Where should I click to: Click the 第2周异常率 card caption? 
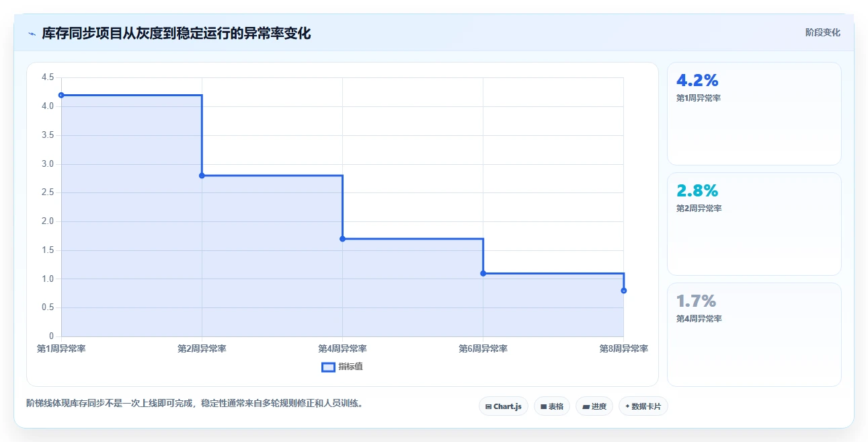(699, 209)
